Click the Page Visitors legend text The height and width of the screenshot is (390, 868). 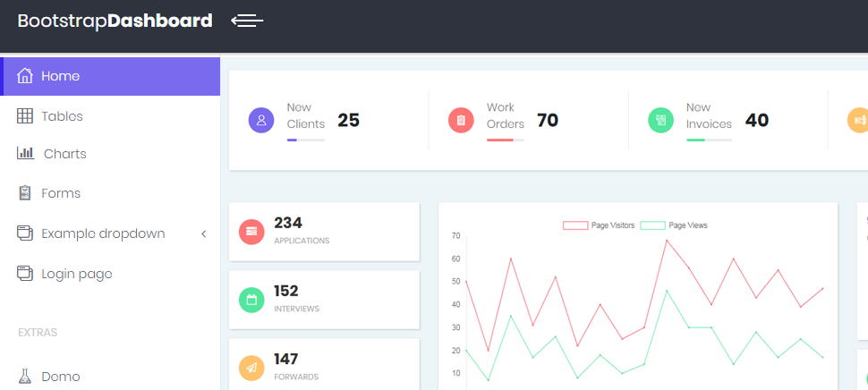pos(613,225)
